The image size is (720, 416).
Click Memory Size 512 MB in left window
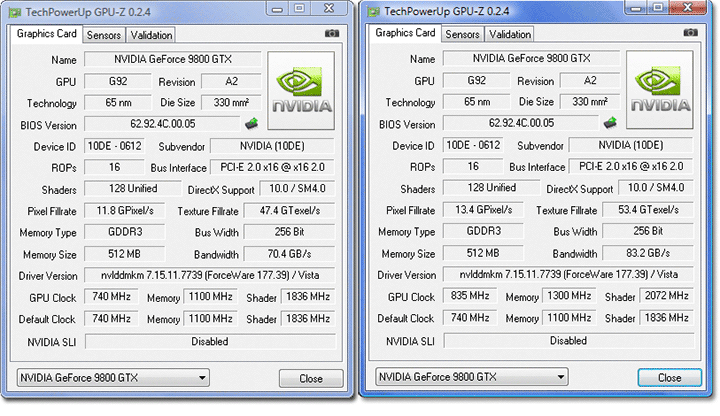coord(124,254)
